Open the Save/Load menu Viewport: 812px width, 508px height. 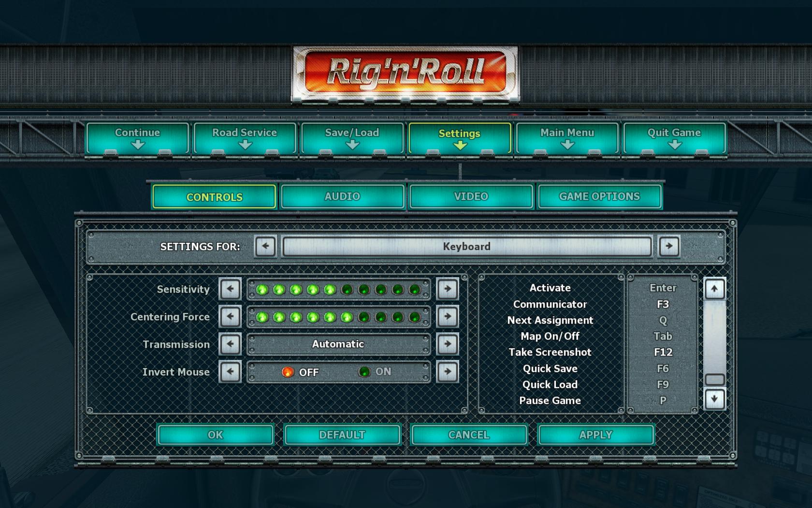click(352, 138)
